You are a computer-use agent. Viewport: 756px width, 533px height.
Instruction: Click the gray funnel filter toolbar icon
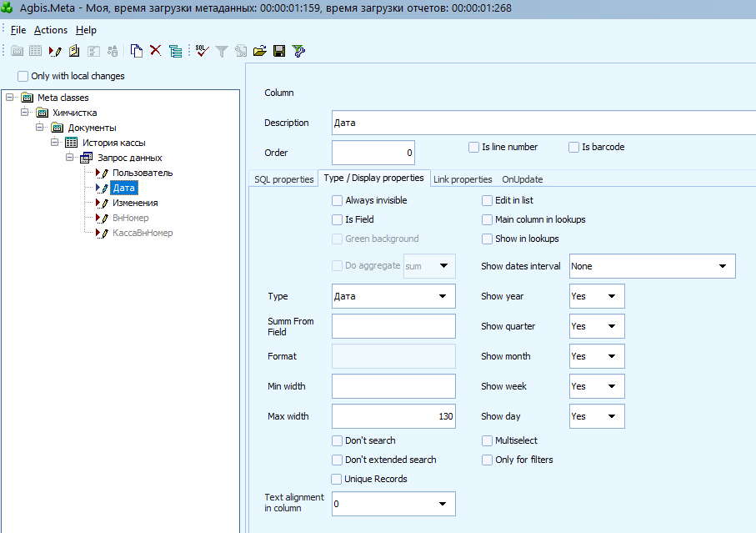[222, 51]
